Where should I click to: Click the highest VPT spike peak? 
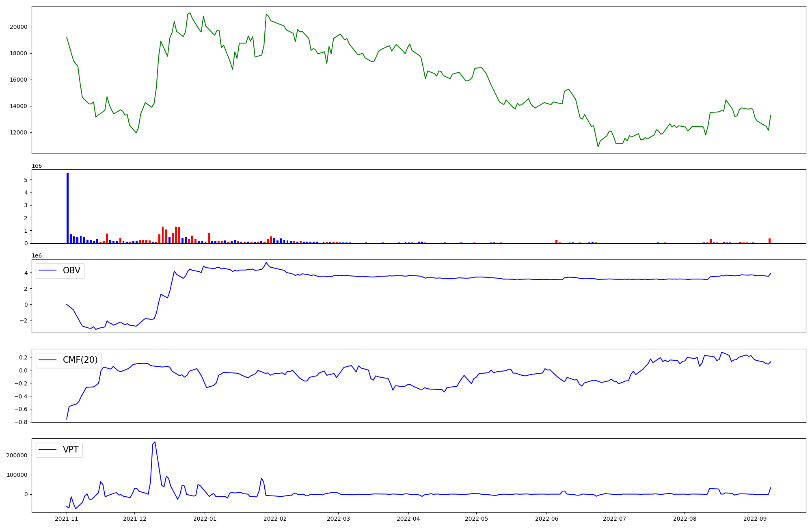coord(155,442)
